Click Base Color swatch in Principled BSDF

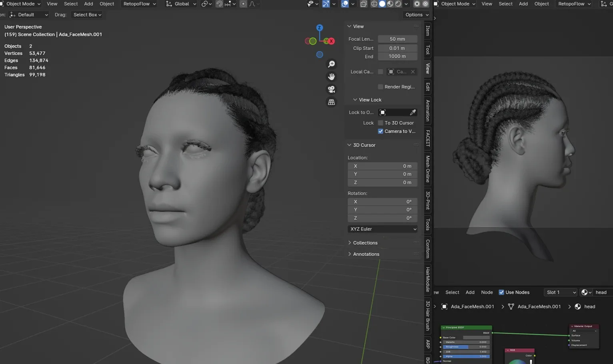pos(476,338)
